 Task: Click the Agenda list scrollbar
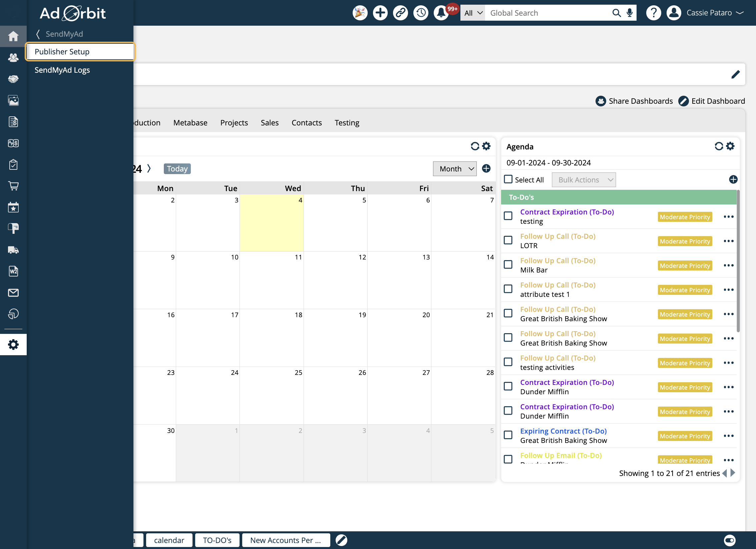[x=738, y=261]
